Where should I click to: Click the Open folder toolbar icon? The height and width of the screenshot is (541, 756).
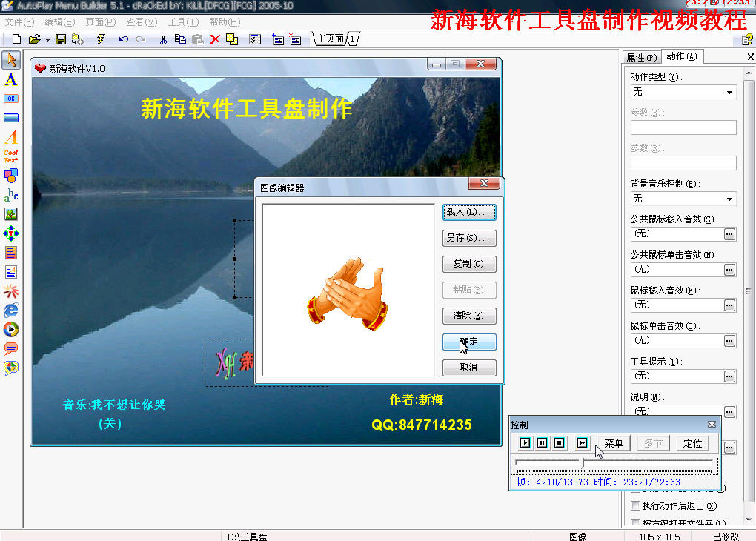click(34, 39)
